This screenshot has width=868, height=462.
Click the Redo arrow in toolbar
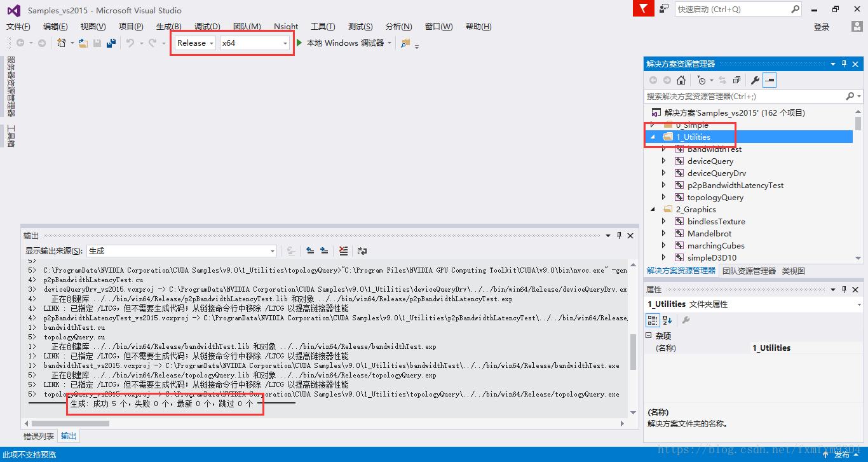(x=152, y=43)
